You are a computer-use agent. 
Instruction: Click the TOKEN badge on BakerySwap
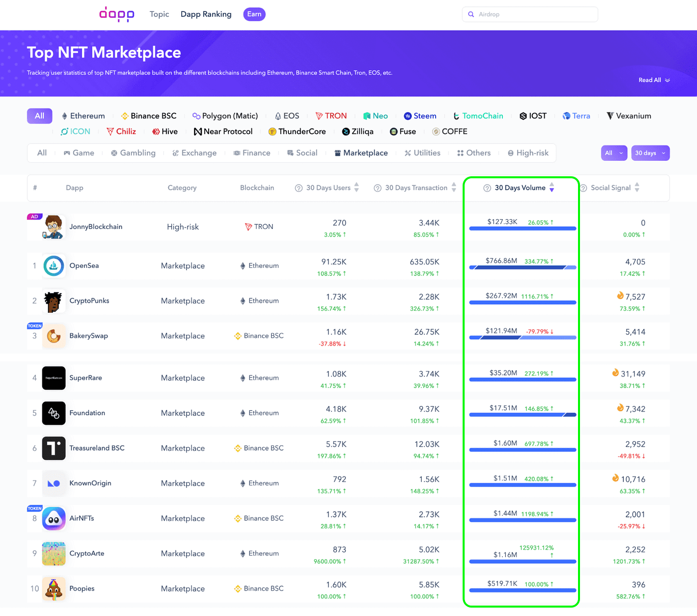(35, 326)
